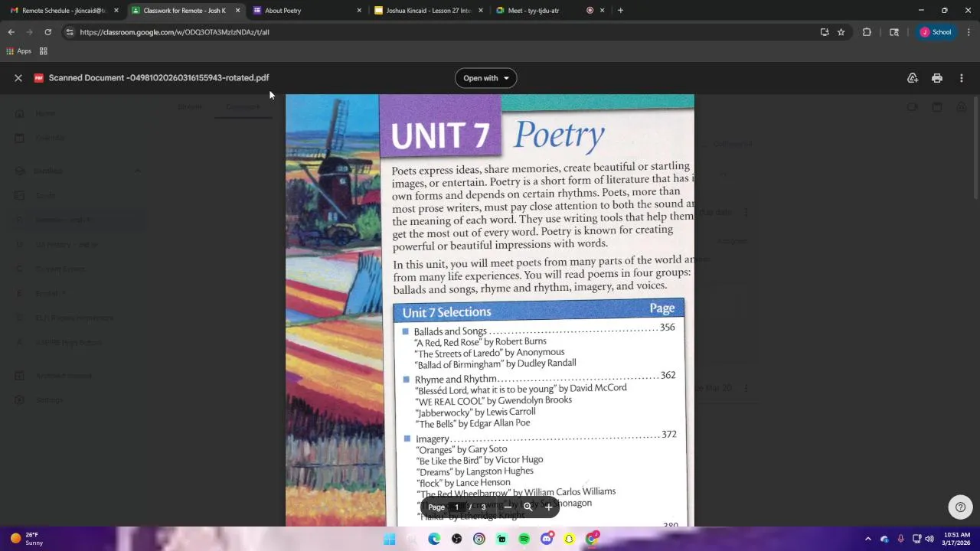
Task: Print the scanned document
Action: (937, 78)
